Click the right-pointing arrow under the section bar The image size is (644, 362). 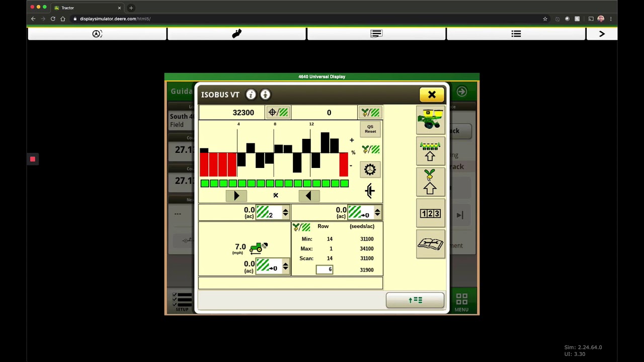pos(236,196)
